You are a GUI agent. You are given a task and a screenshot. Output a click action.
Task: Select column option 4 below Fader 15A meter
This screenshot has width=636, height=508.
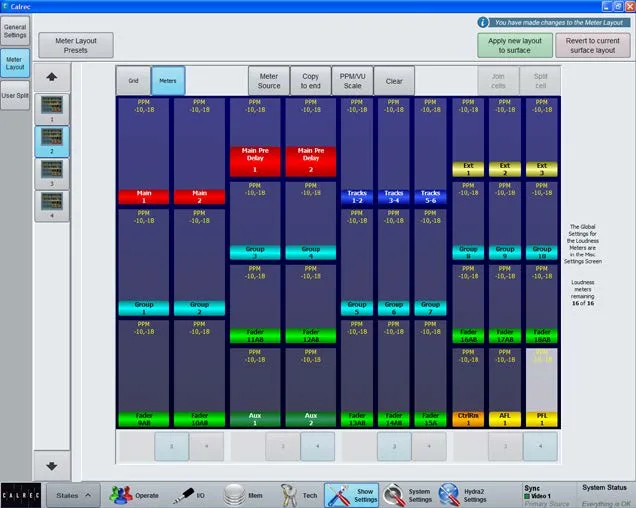[429, 446]
